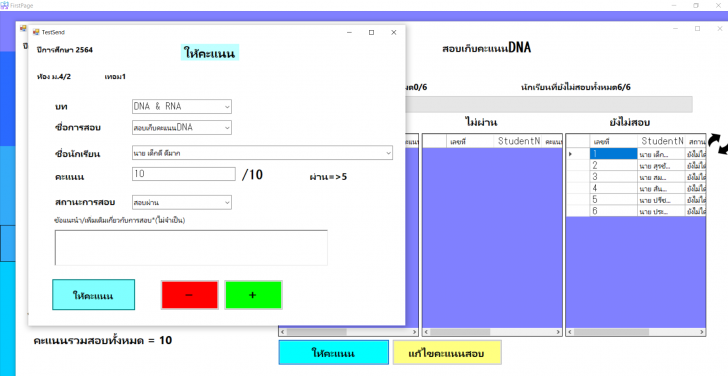Click the green plus button
This screenshot has width=728, height=376.
(x=254, y=295)
